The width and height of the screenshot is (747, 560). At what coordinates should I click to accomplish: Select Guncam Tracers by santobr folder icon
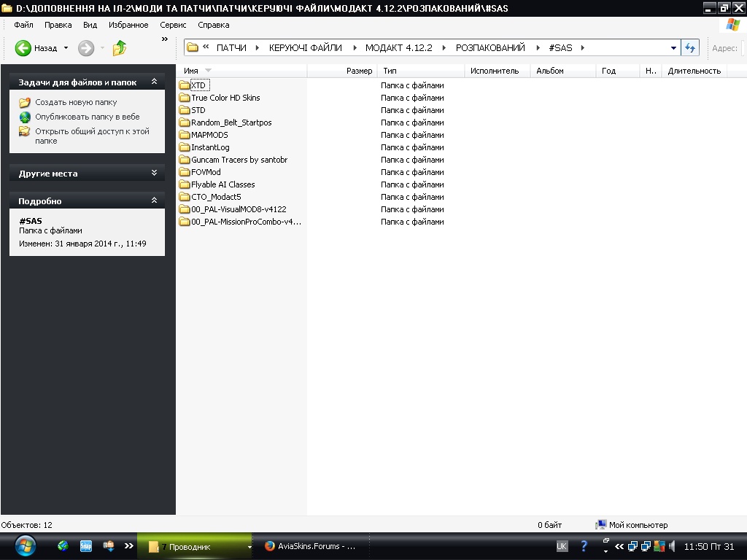[185, 160]
